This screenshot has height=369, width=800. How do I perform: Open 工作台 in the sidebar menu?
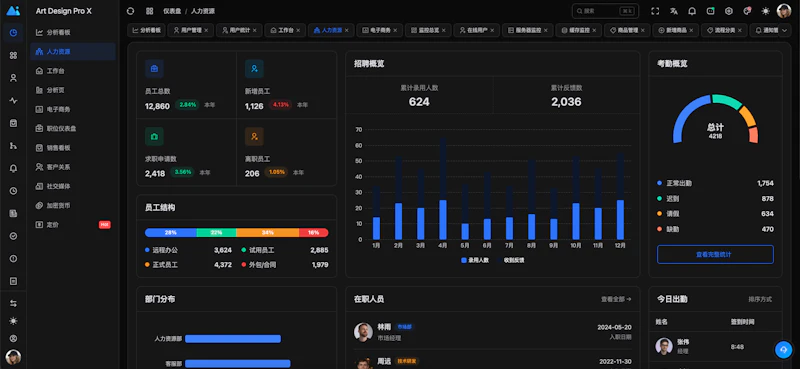[x=73, y=71]
